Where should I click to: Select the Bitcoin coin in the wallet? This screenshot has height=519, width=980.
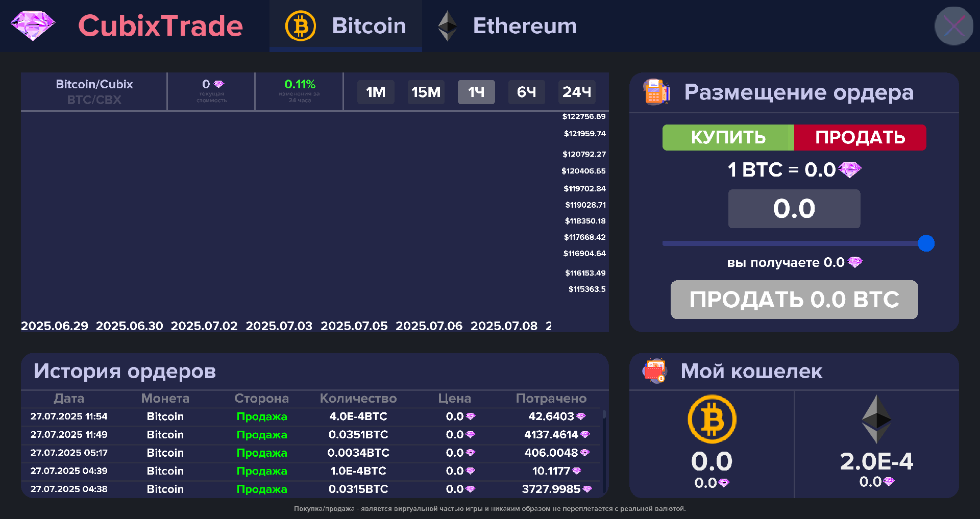tap(712, 419)
